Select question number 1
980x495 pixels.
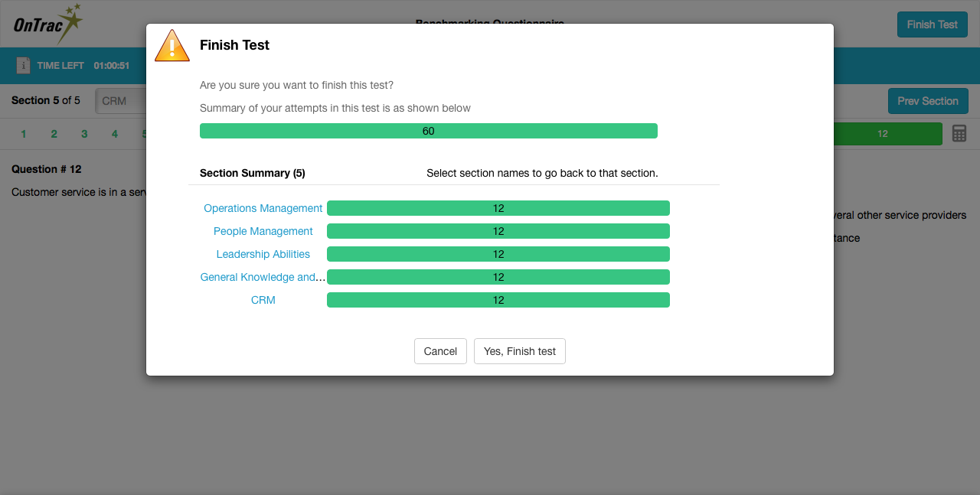pyautogui.click(x=24, y=134)
